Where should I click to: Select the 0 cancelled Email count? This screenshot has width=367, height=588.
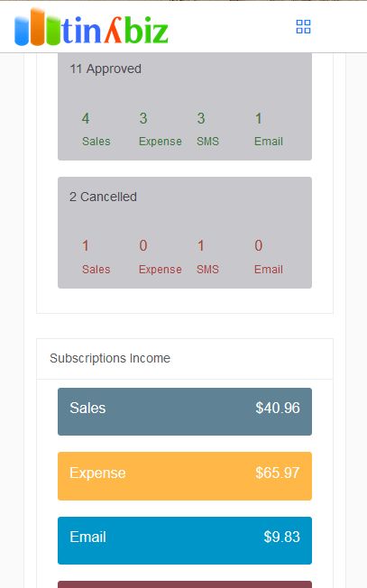coord(258,246)
